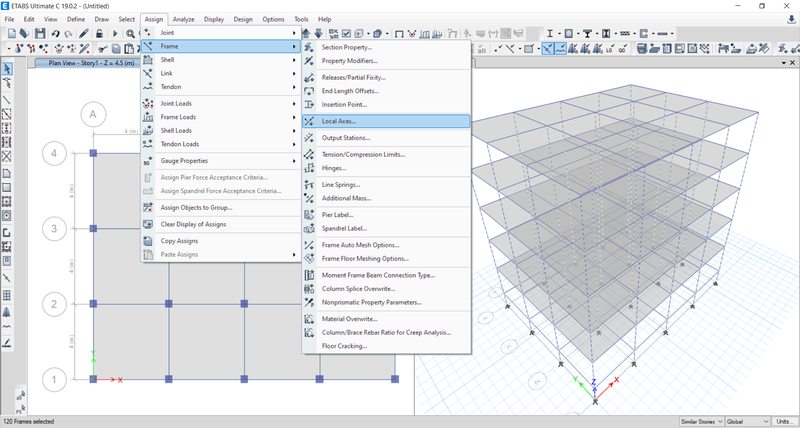Click the pencil icon in top toolbar
This screenshot has height=428, width=800.
coord(85,33)
